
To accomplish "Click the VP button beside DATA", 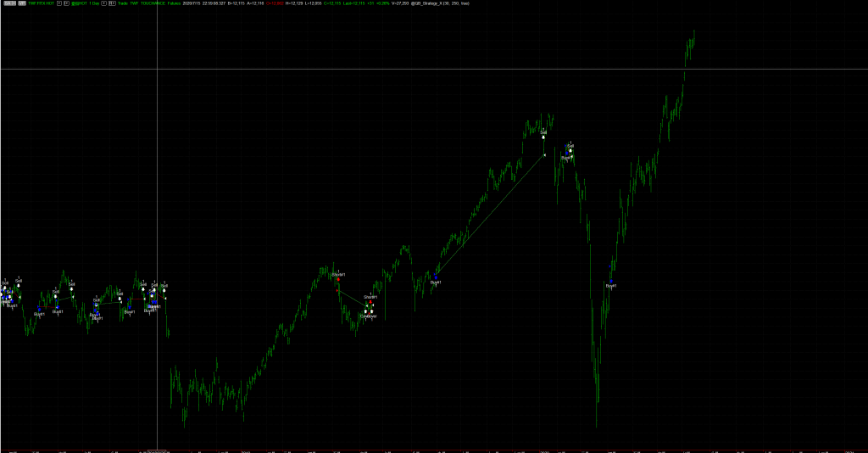I will point(20,3).
